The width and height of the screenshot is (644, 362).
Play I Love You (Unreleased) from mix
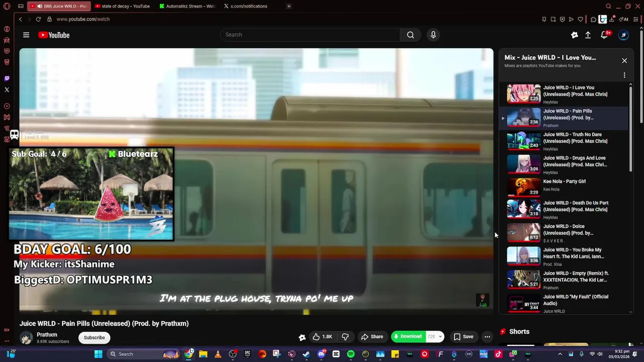563,94
